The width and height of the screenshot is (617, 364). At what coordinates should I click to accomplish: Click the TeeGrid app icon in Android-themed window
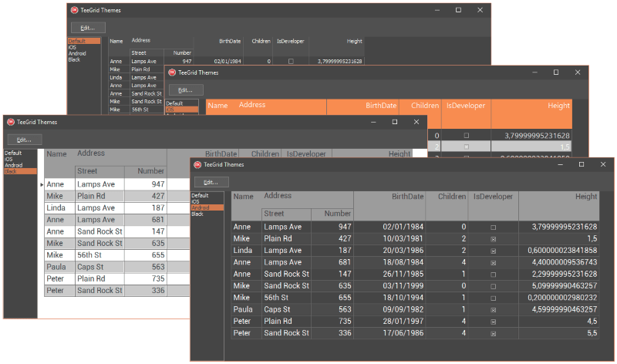coord(197,164)
